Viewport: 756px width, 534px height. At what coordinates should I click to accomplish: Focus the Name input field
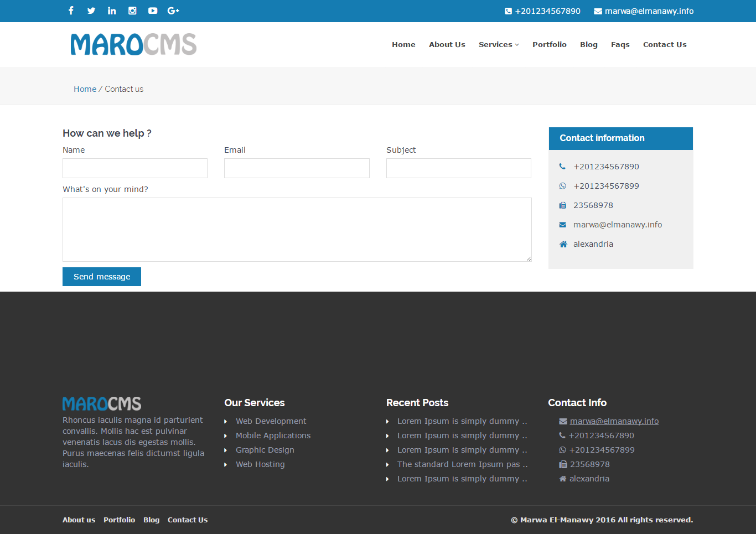click(135, 168)
